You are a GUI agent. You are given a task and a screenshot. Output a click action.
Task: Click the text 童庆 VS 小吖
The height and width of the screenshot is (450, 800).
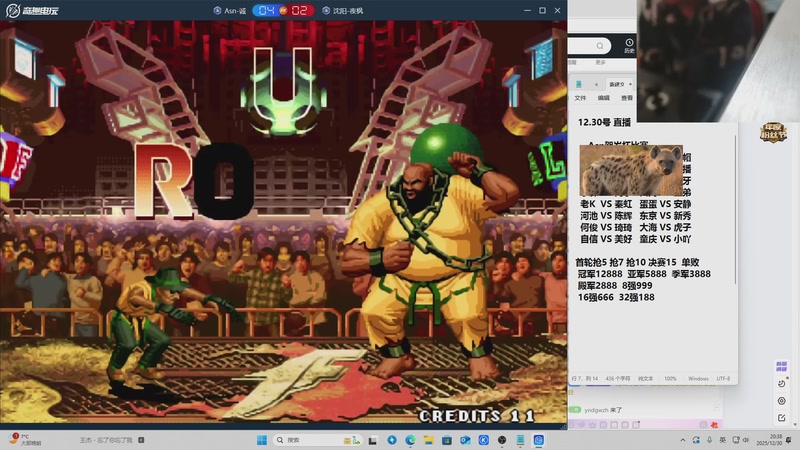[665, 239]
